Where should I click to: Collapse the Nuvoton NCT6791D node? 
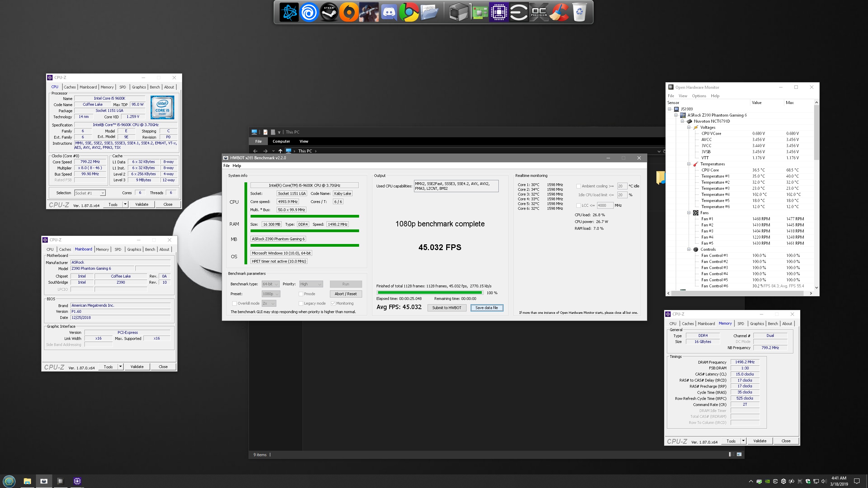click(x=682, y=121)
